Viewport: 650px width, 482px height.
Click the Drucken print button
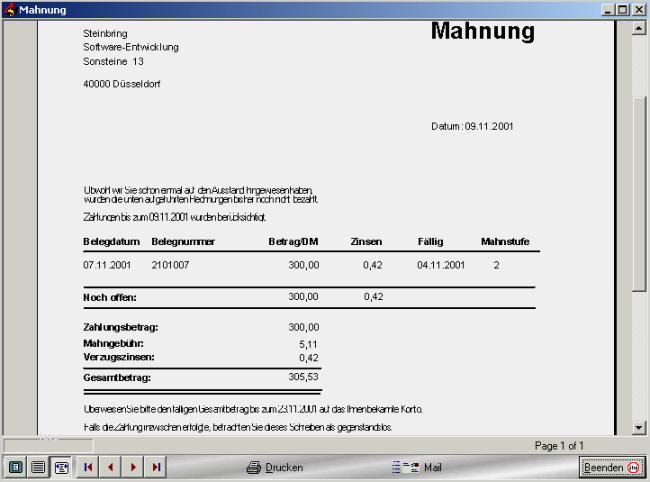click(x=275, y=467)
